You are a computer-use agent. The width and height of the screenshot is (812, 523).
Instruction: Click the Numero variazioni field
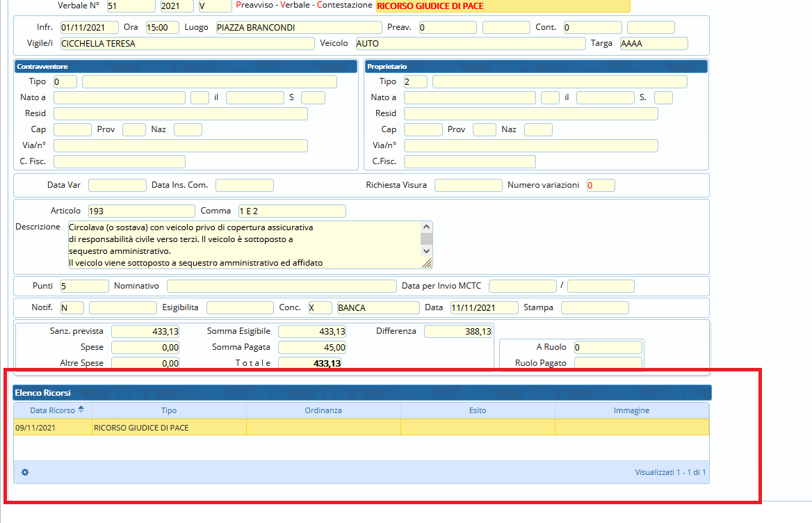(601, 185)
